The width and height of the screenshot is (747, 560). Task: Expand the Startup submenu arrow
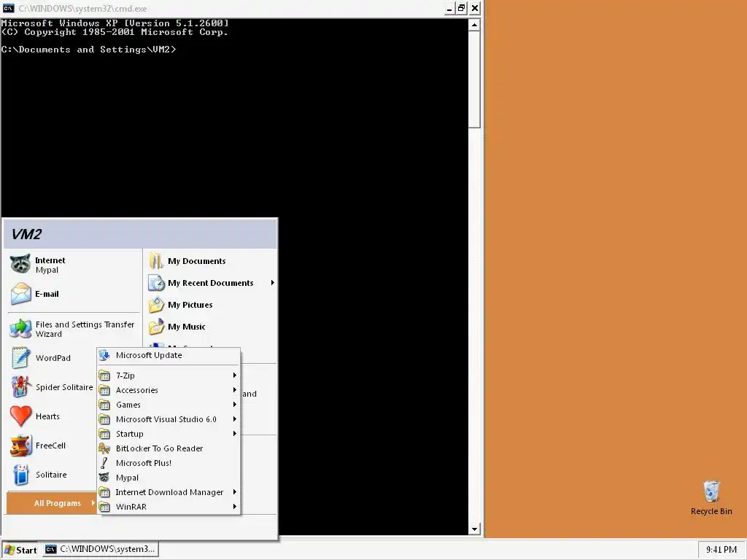(235, 434)
